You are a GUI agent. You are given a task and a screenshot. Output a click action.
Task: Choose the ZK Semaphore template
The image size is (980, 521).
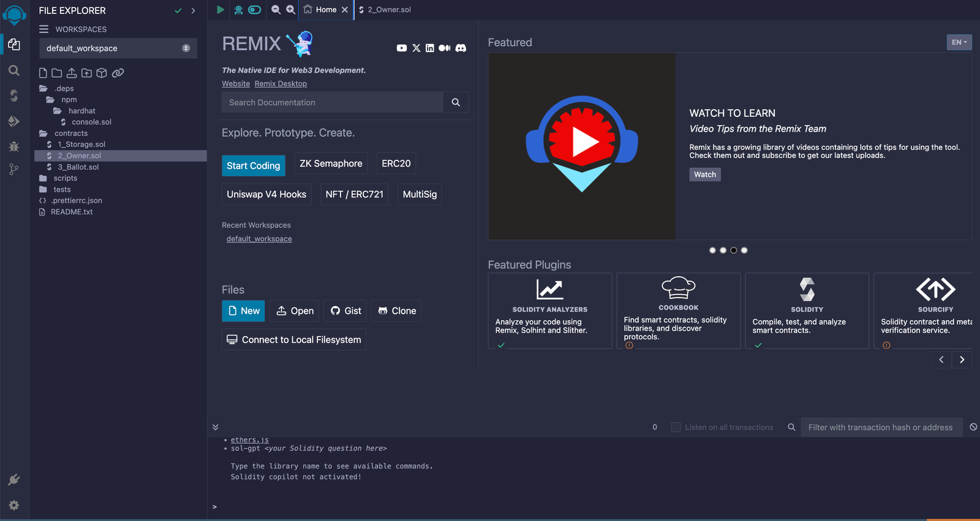pos(331,163)
